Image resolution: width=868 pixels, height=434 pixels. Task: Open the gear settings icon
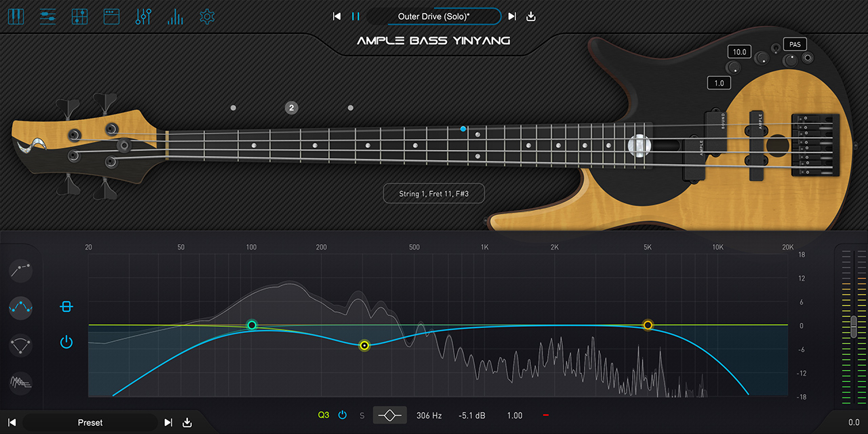[208, 16]
